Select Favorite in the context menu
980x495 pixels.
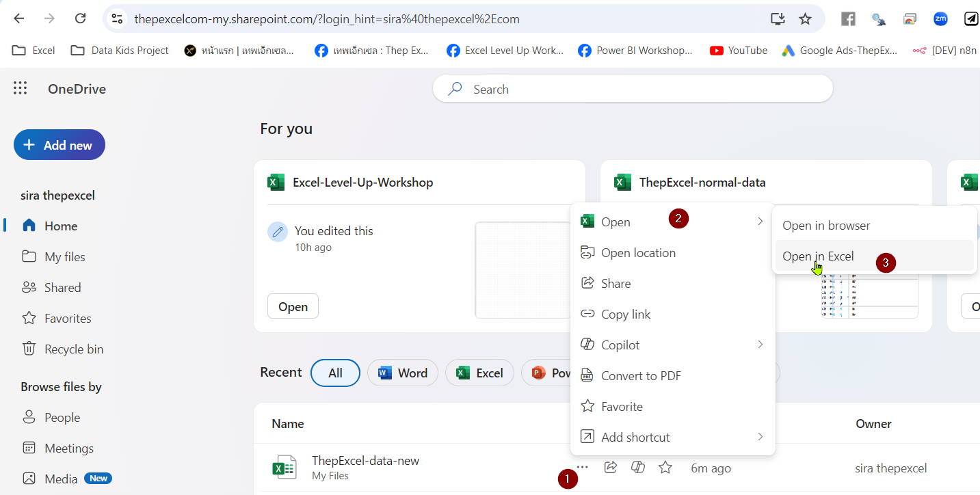click(621, 405)
